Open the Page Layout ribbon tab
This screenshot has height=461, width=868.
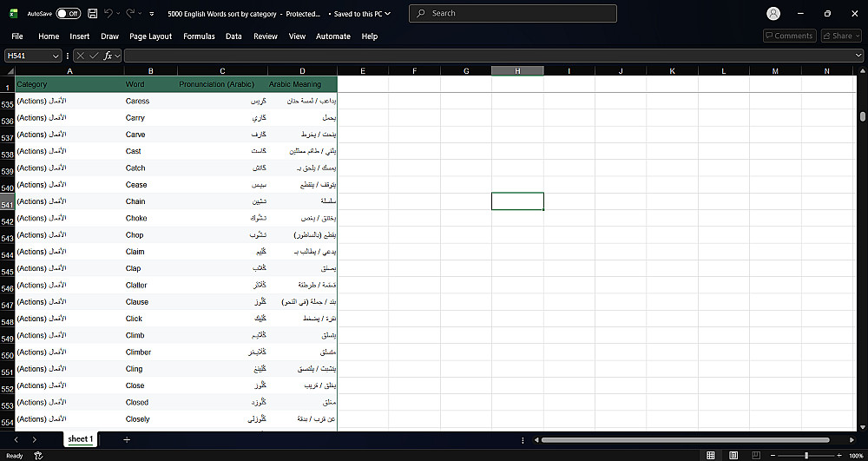coord(150,36)
